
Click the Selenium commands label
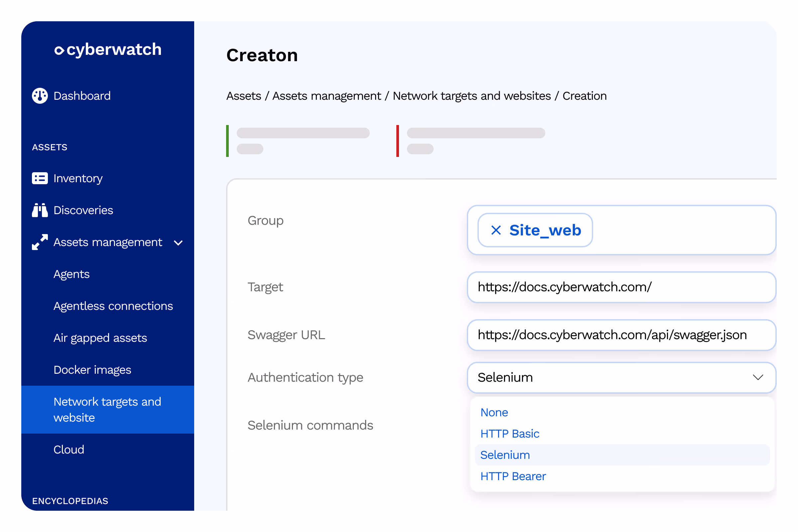tap(310, 425)
